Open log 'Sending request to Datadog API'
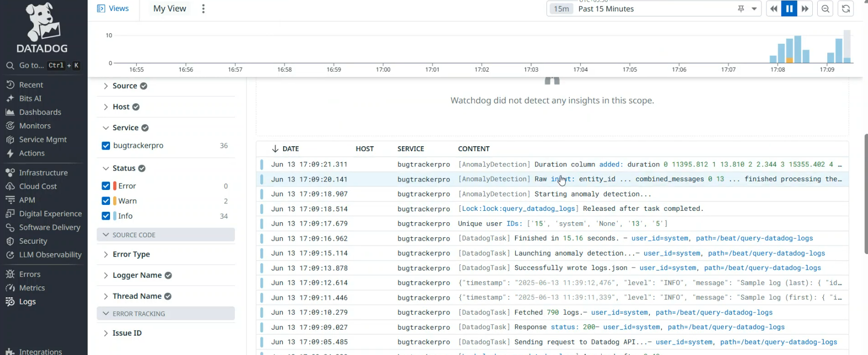The width and height of the screenshot is (868, 355). click(x=552, y=342)
